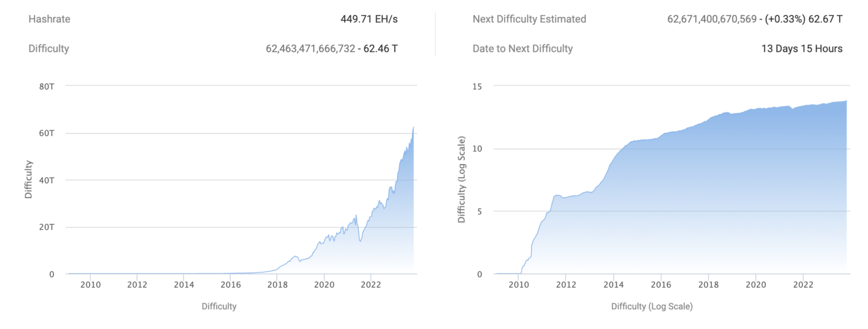Click the horizontal Difficulty (Log Scale) caption
The width and height of the screenshot is (868, 329).
click(x=652, y=306)
